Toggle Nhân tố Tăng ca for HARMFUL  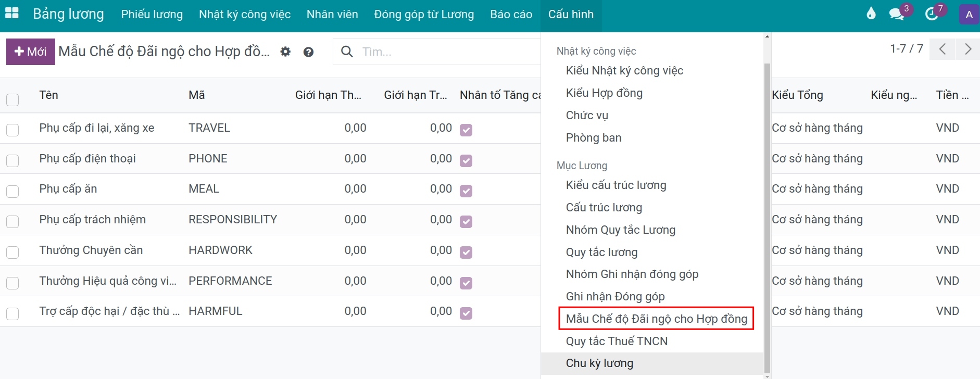[466, 313]
